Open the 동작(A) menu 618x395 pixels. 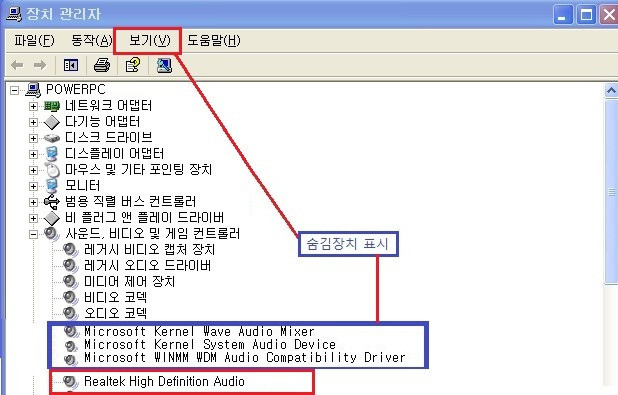92,40
